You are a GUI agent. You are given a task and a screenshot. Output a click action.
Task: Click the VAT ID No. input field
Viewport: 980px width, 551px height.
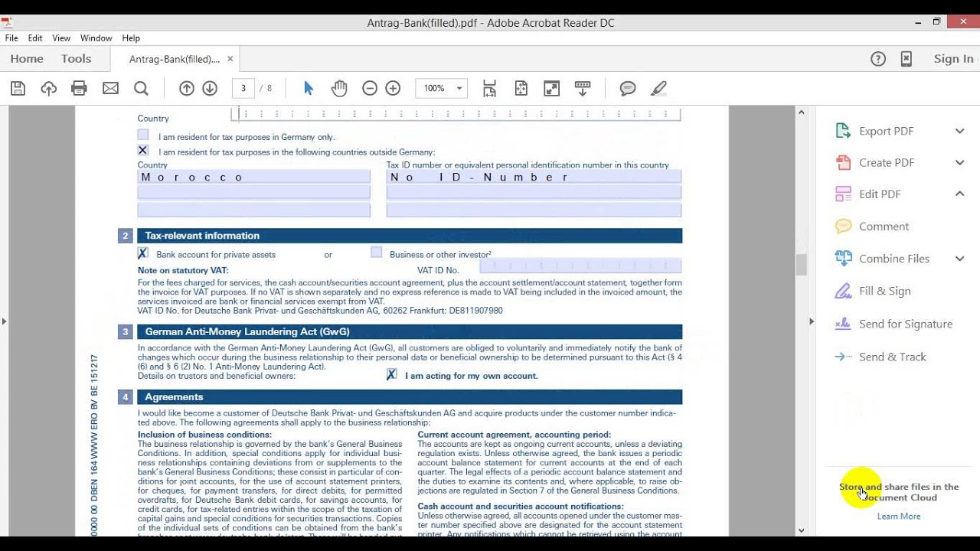pyautogui.click(x=580, y=266)
